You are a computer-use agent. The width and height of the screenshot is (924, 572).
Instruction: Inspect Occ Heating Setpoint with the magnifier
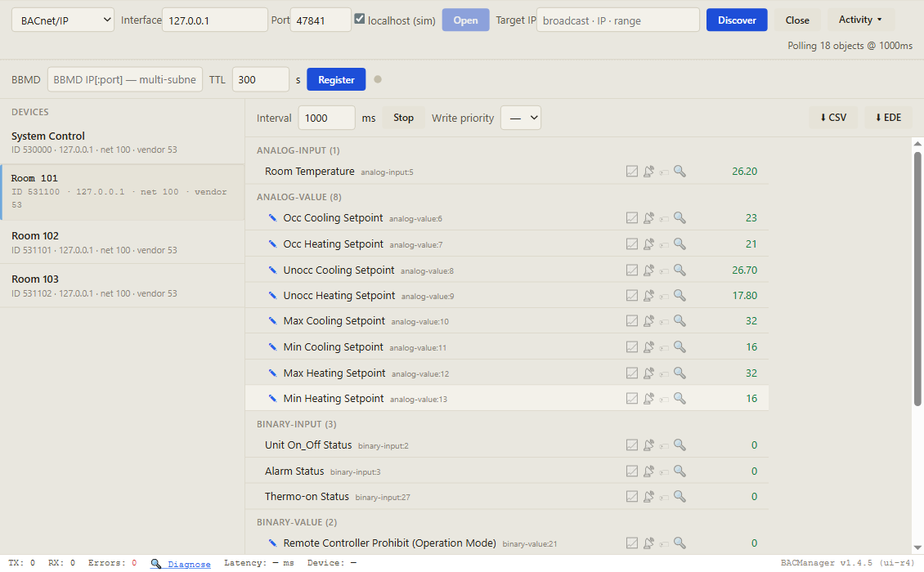tap(680, 244)
